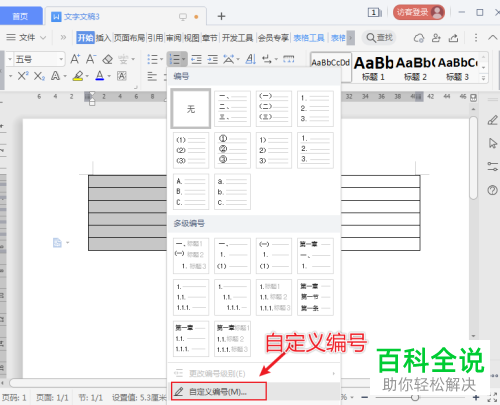Select the (一)(二)(三) numbering style
The image size is (500, 405).
tap(274, 109)
